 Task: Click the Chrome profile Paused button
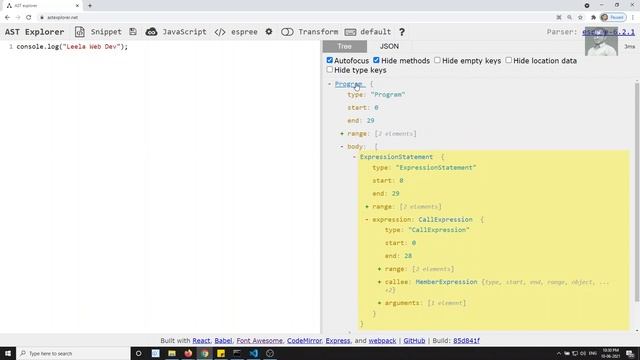(x=613, y=17)
